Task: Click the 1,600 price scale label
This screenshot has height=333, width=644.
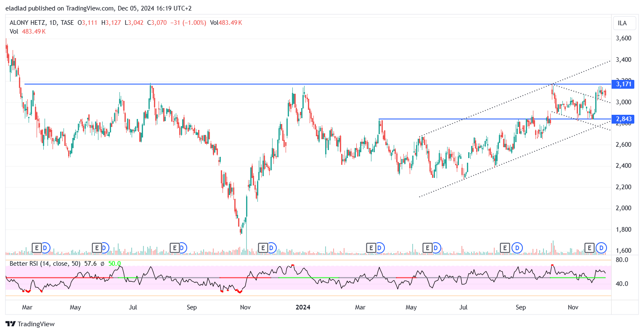Action: (623, 251)
